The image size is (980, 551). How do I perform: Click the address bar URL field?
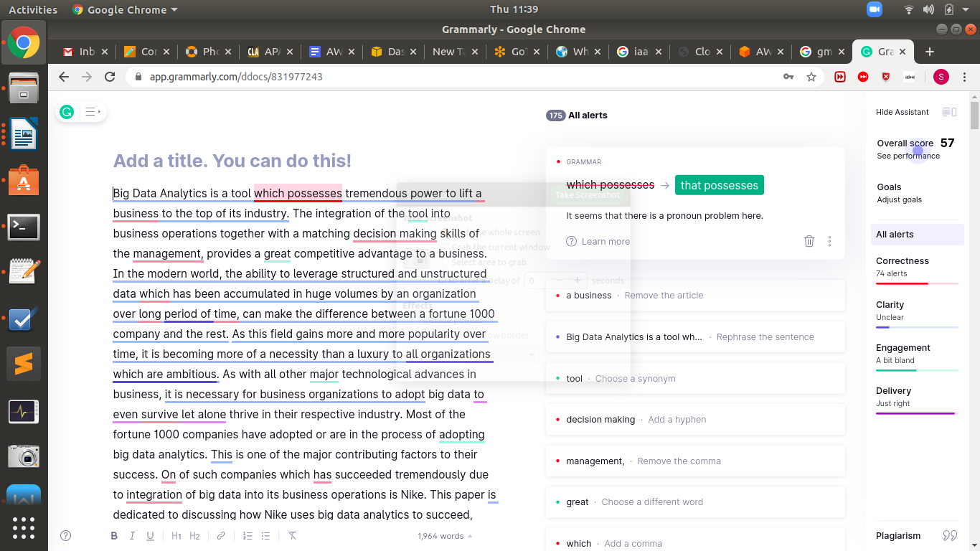coord(459,77)
